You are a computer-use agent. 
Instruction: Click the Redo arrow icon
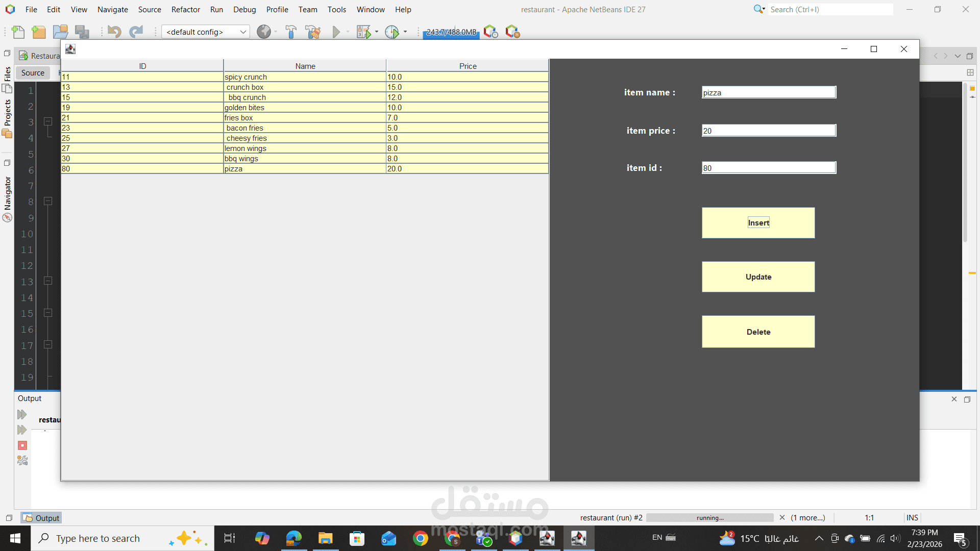pos(136,32)
